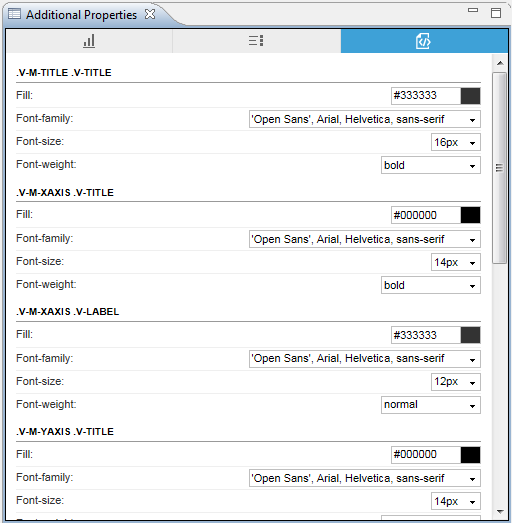Click the scroll-down arrow in the panel
The width and height of the screenshot is (512, 523).
[x=500, y=511]
